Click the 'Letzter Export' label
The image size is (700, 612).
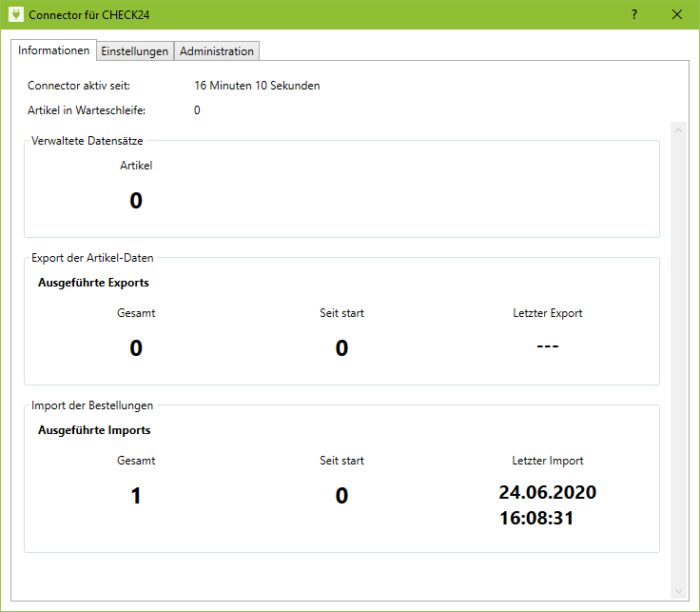(x=548, y=313)
